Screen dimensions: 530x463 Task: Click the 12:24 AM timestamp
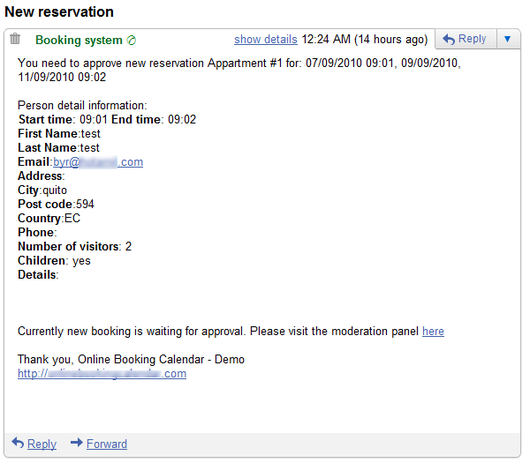[x=326, y=39]
